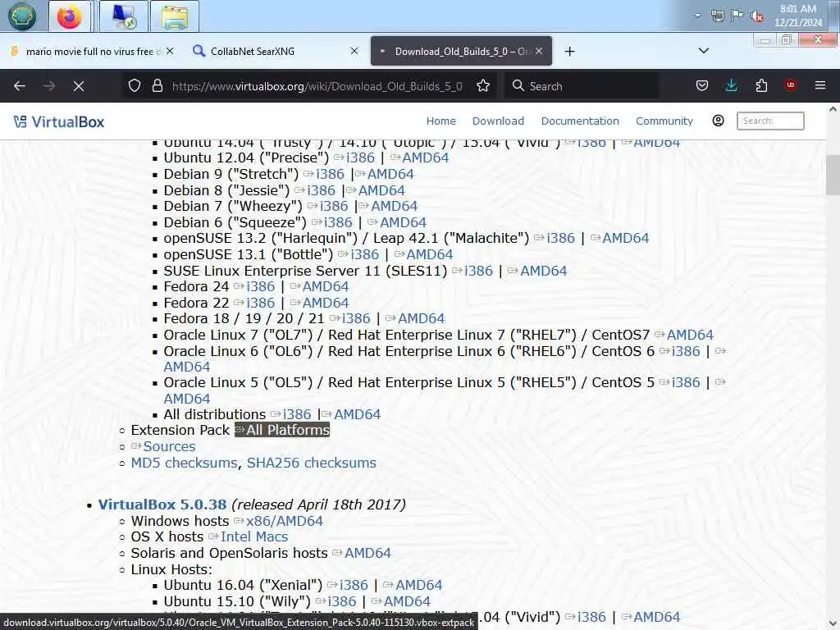Open VirtualBox 5.0.38 heading link
The image size is (840, 630).
coord(162,504)
